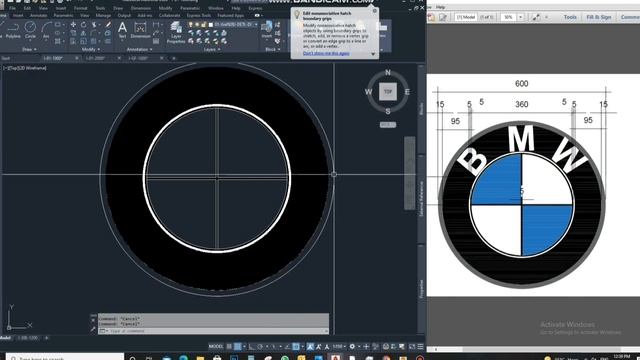640x360 pixels.
Task: Click the edit/sign page icon in PDF toolbar
Action: pyautogui.click(x=443, y=17)
